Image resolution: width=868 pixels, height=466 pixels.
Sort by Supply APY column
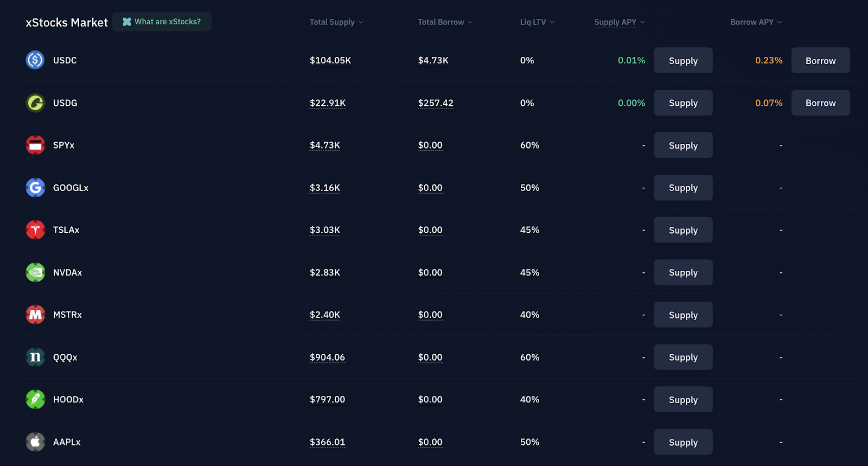pos(620,22)
